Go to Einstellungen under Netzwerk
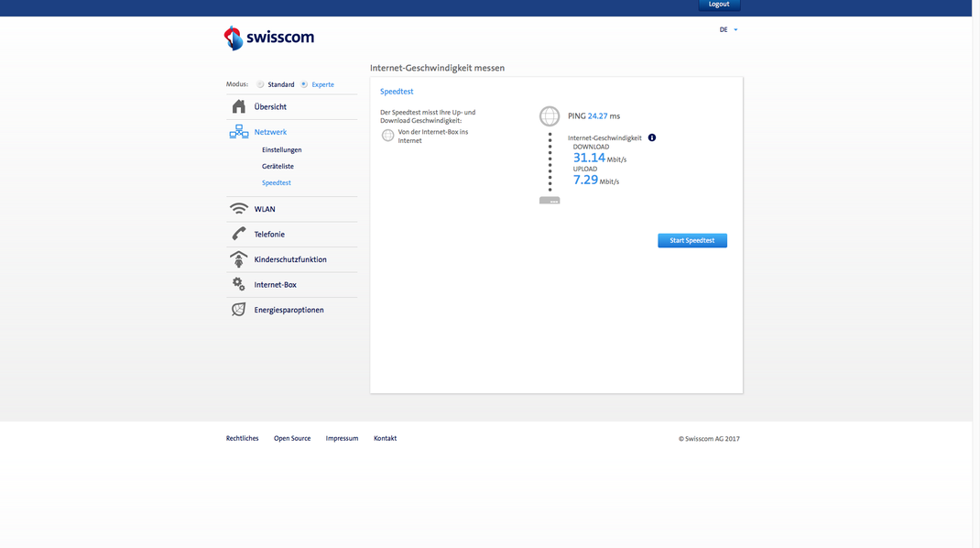 pyautogui.click(x=282, y=150)
